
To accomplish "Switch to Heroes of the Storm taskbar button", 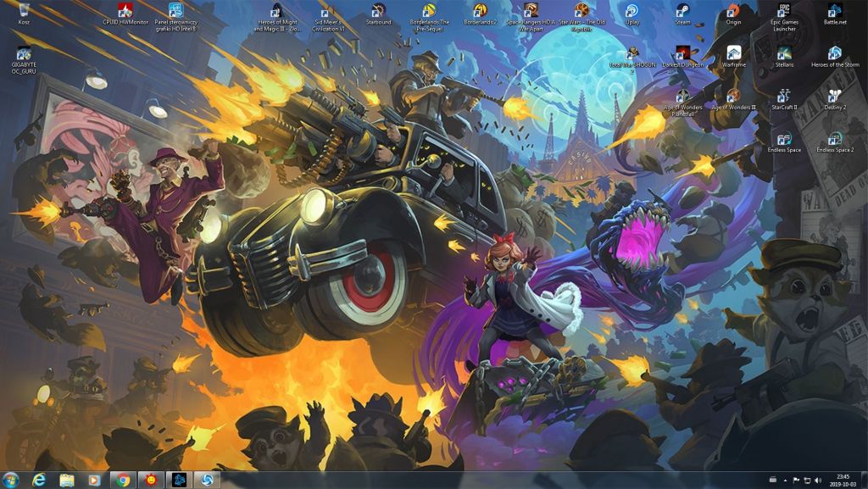I will pyautogui.click(x=207, y=481).
